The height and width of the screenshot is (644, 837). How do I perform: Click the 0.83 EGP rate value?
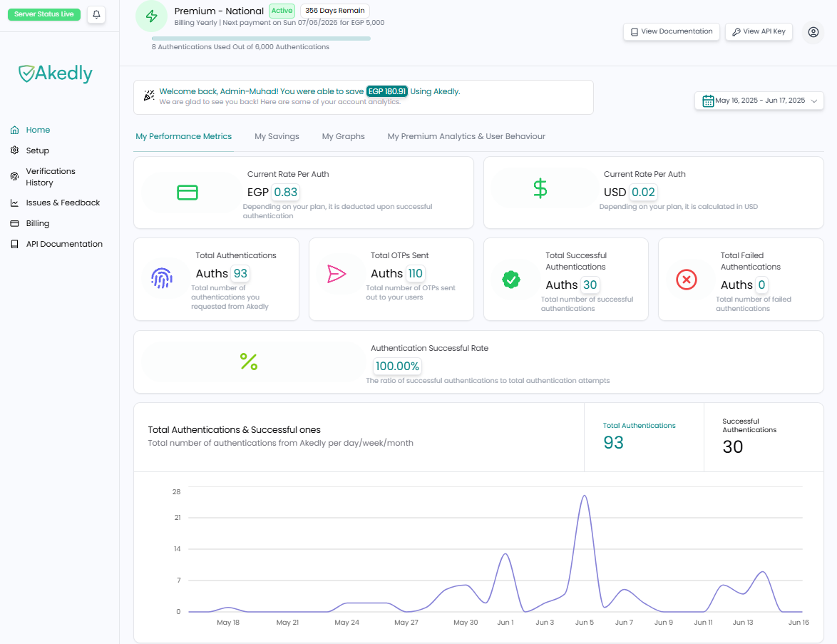286,193
